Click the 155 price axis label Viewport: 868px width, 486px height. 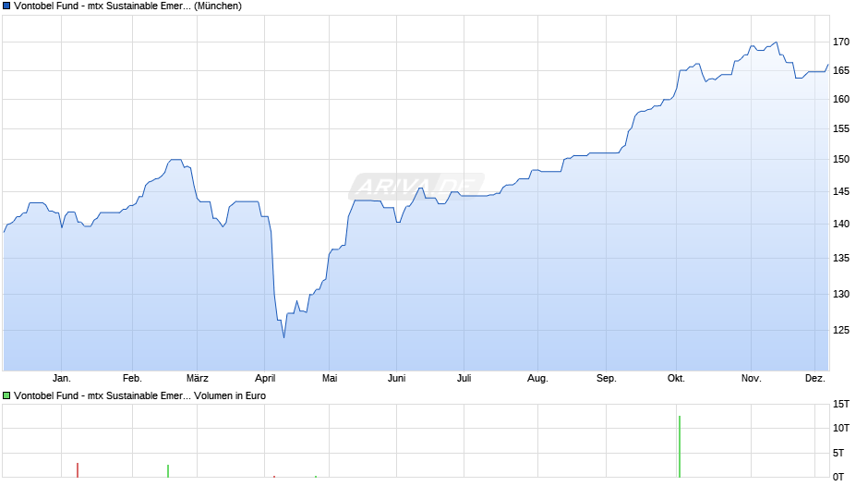841,128
